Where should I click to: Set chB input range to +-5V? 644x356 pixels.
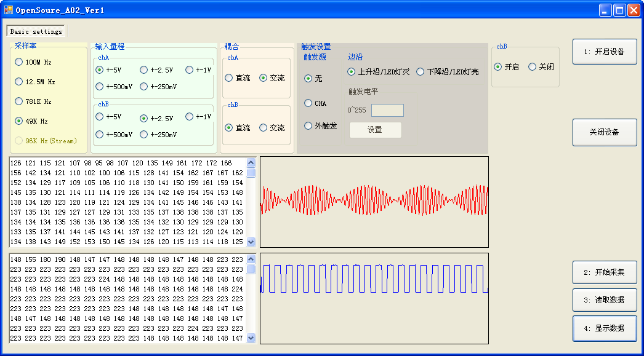pyautogui.click(x=108, y=117)
